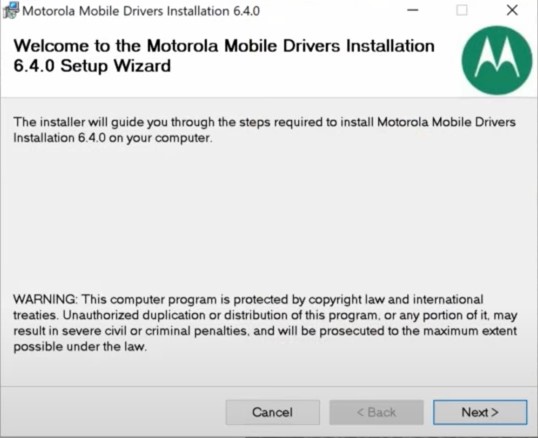Click the disabled Back button
This screenshot has height=438, width=538.
coord(376,412)
